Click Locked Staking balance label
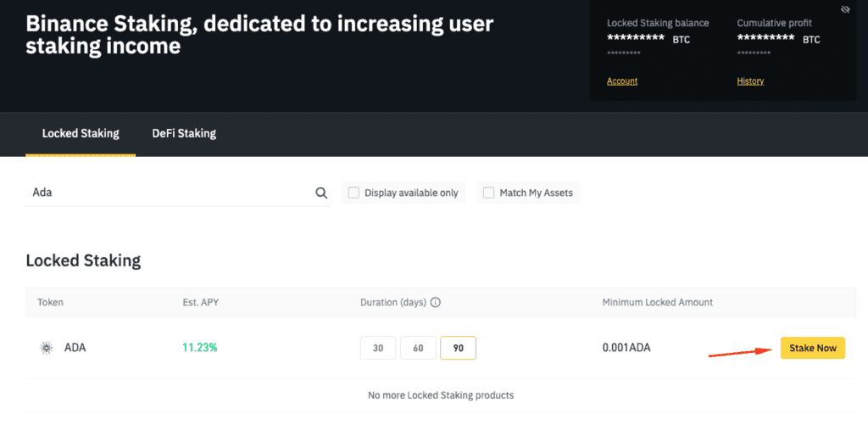 [658, 23]
